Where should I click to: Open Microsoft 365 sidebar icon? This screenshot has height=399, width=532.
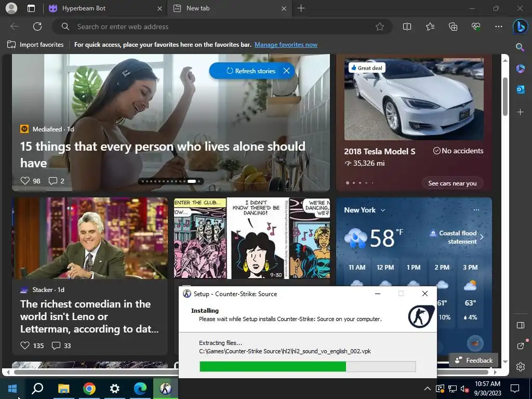point(520,69)
